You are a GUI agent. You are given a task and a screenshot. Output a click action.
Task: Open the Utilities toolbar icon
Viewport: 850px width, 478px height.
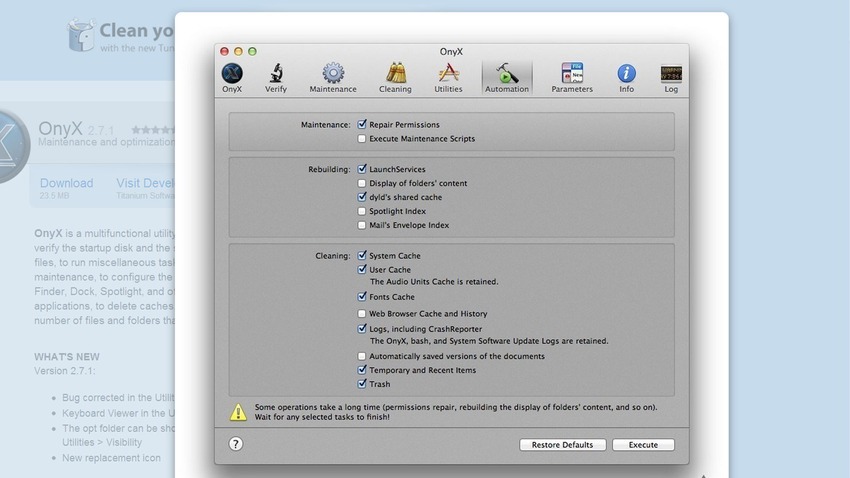[448, 76]
